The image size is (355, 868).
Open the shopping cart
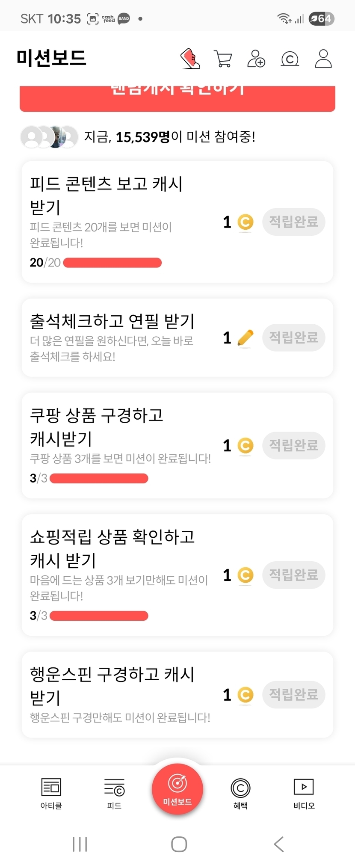[223, 59]
